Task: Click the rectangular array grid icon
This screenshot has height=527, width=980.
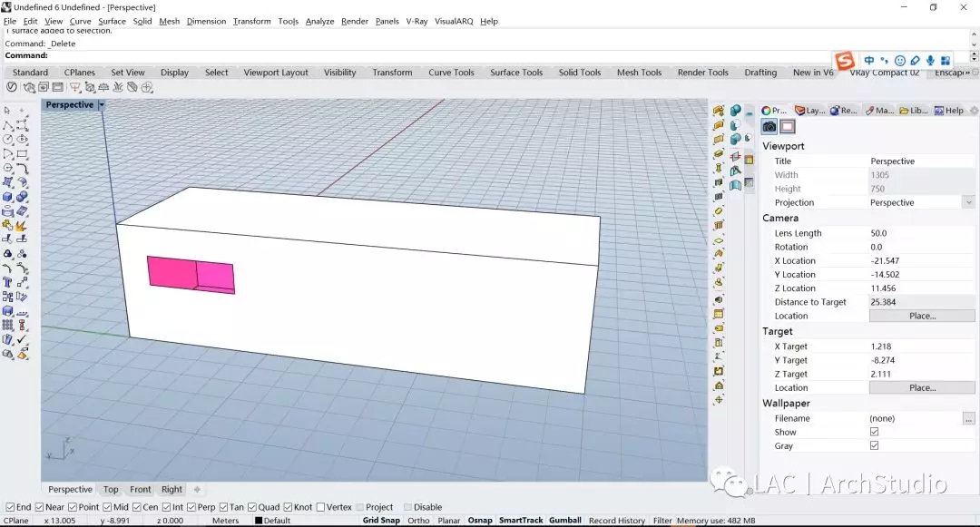Action: [8, 326]
